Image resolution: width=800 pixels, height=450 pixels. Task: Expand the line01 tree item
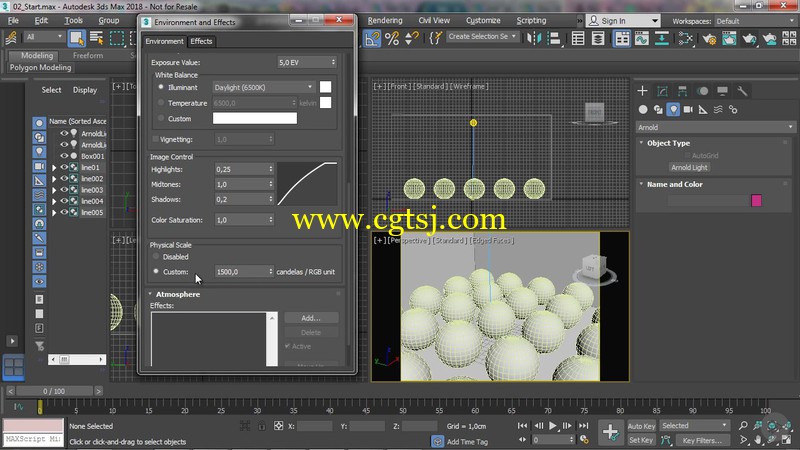pyautogui.click(x=54, y=167)
